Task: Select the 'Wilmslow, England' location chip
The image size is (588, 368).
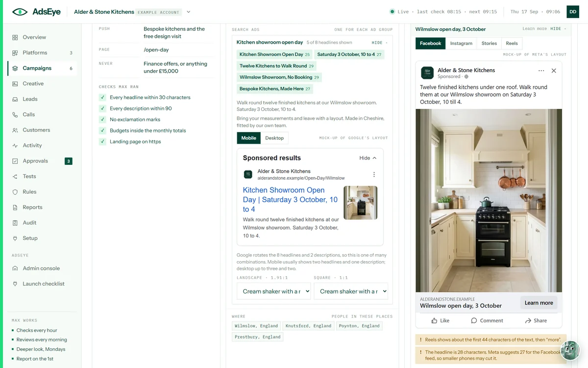Action: click(x=256, y=326)
